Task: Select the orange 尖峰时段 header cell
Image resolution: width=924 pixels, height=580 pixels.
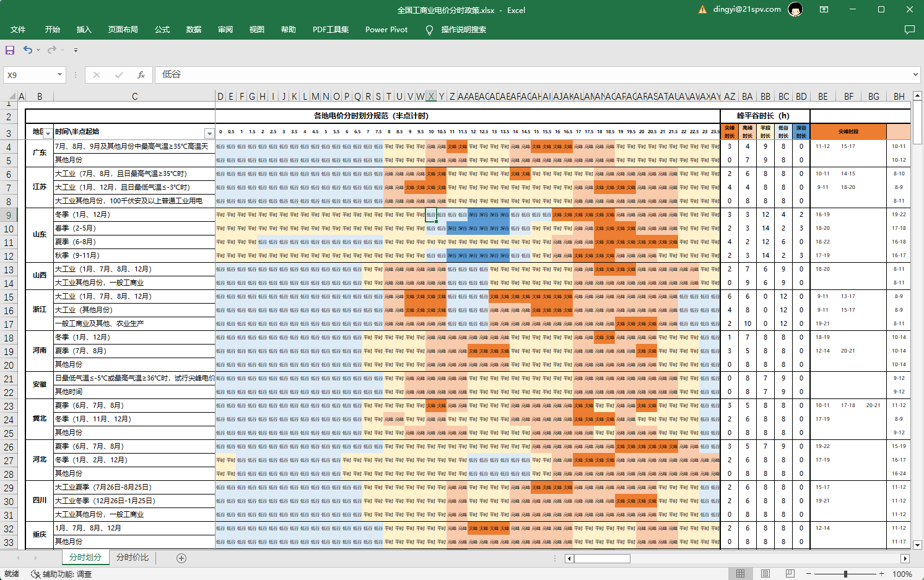Action: point(848,132)
